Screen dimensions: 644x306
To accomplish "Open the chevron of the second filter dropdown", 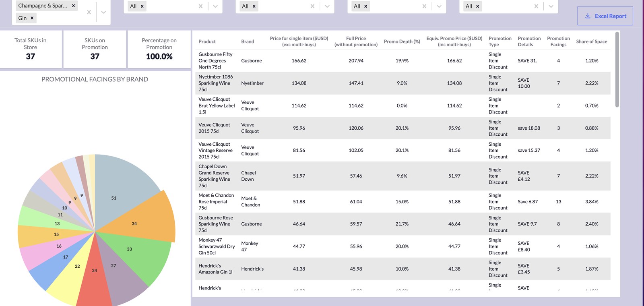I will [215, 6].
